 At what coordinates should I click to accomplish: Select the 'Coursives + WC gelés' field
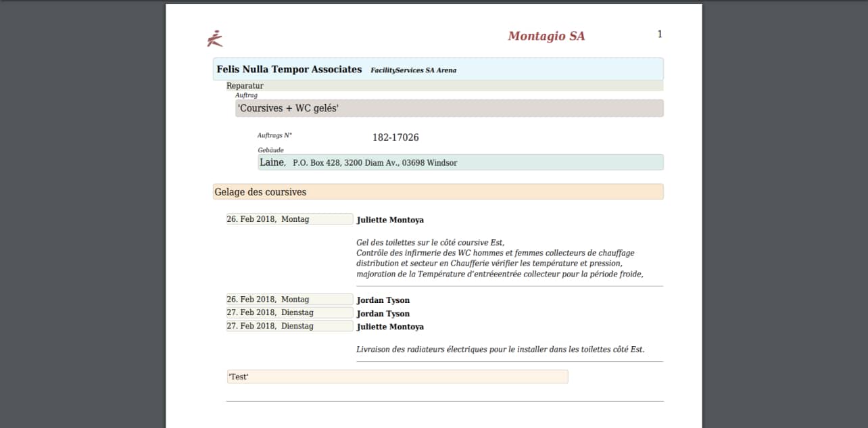[449, 108]
